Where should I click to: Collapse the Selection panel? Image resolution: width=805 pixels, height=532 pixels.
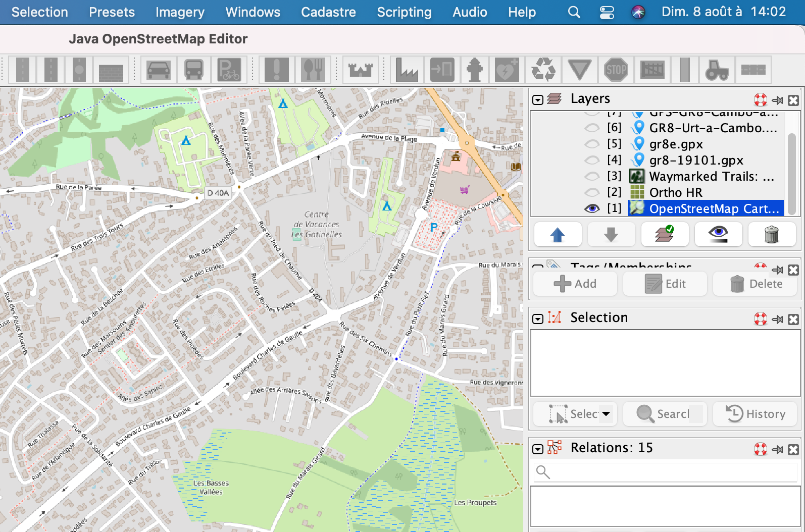pos(538,319)
